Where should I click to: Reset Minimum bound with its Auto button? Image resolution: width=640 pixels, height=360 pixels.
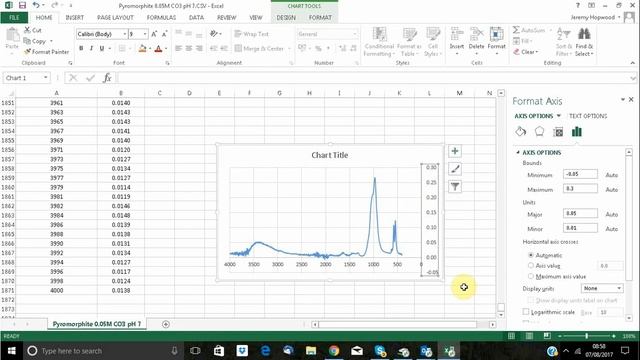coord(611,175)
